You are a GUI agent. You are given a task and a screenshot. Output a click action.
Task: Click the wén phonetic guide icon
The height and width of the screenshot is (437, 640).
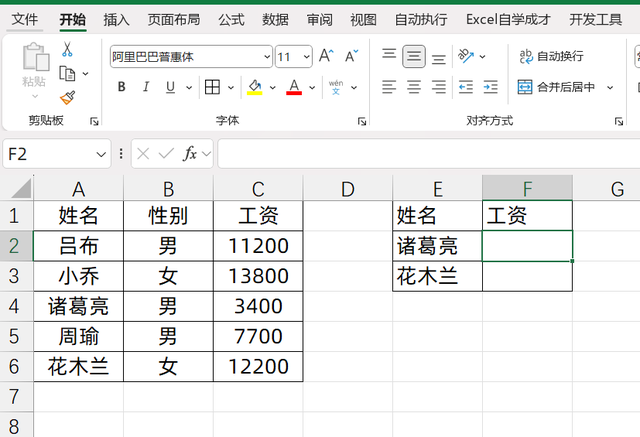coord(336,87)
